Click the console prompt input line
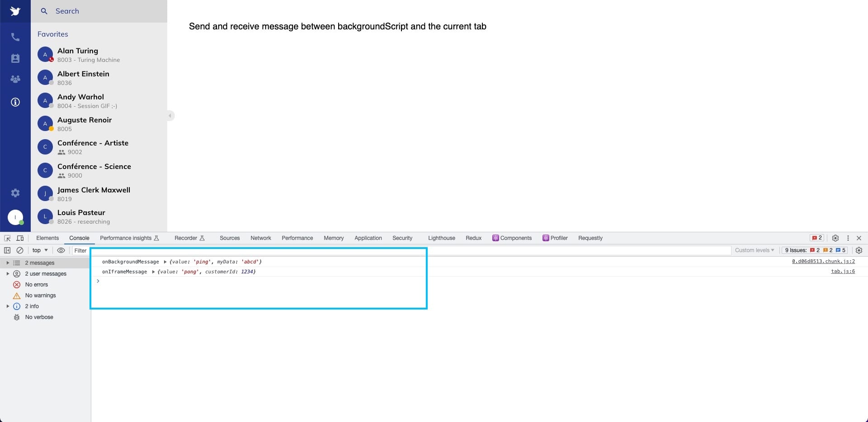The height and width of the screenshot is (422, 868). coord(479,281)
